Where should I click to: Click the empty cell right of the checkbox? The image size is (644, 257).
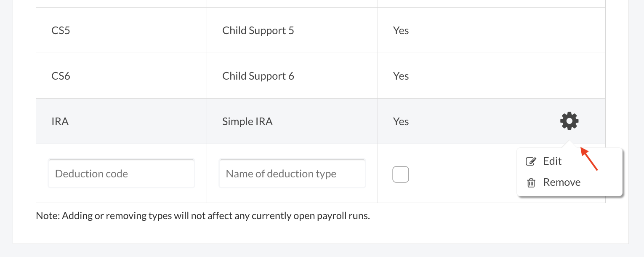point(463,174)
